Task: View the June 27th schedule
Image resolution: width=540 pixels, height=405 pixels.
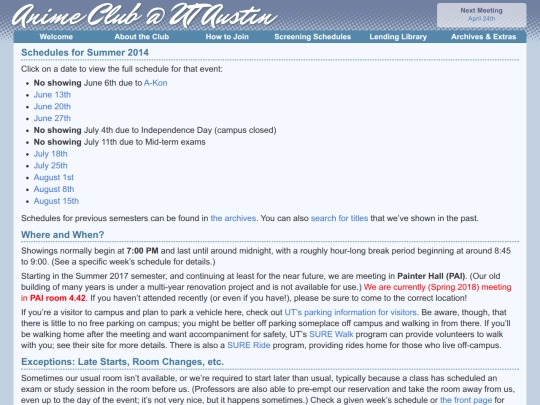Action: (52, 118)
